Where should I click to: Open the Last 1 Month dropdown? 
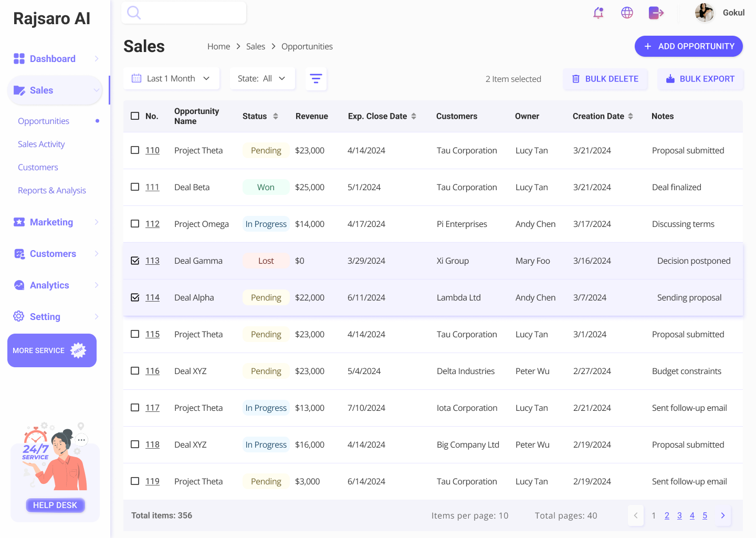(171, 79)
